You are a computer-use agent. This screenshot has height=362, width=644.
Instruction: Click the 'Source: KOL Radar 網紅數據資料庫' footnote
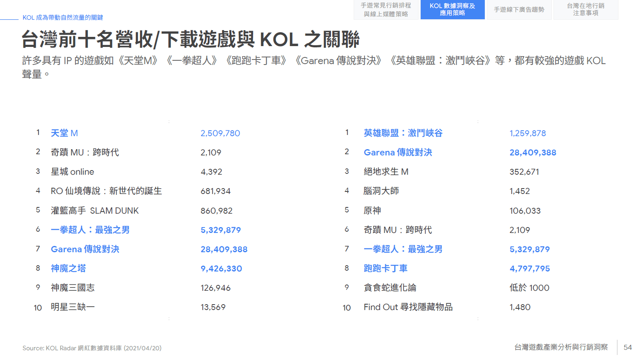[x=92, y=348]
